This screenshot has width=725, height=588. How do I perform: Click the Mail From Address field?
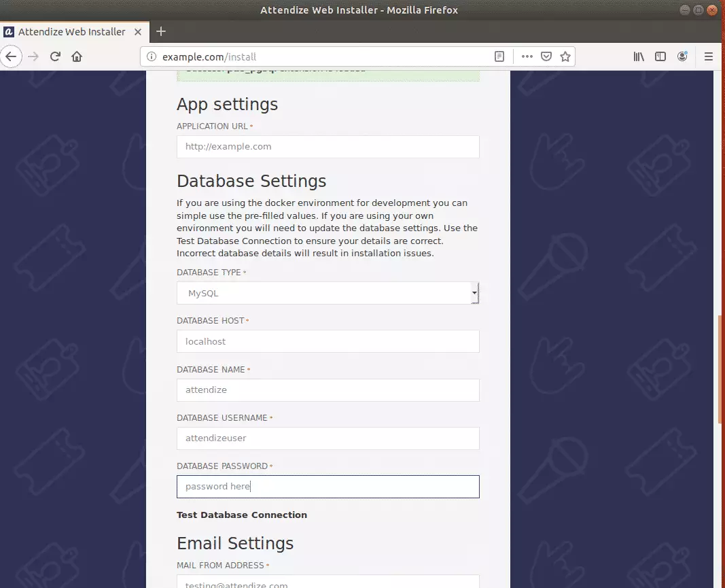328,581
